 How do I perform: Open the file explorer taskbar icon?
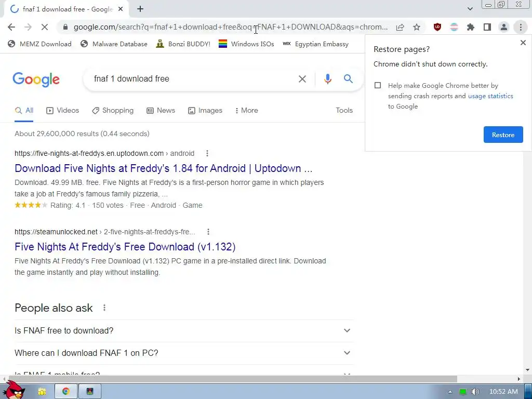pos(42,392)
